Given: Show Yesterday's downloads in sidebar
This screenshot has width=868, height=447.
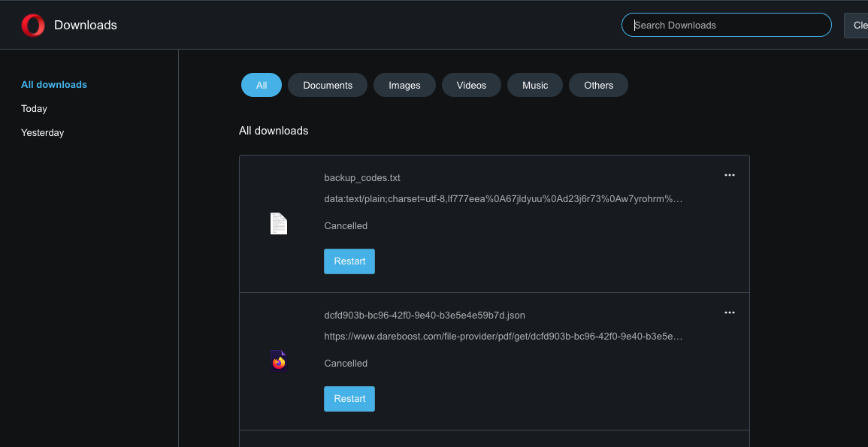Looking at the screenshot, I should tap(43, 133).
